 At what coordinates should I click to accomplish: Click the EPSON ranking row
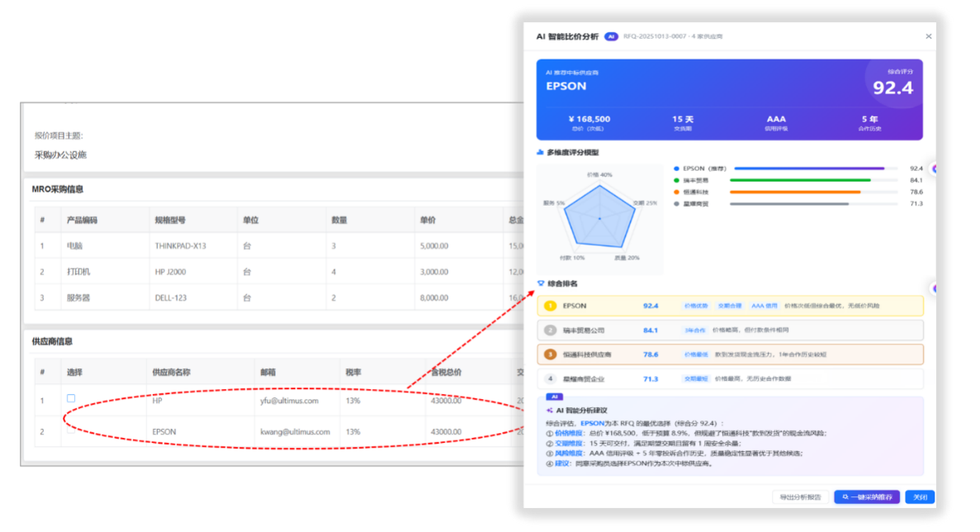(730, 306)
